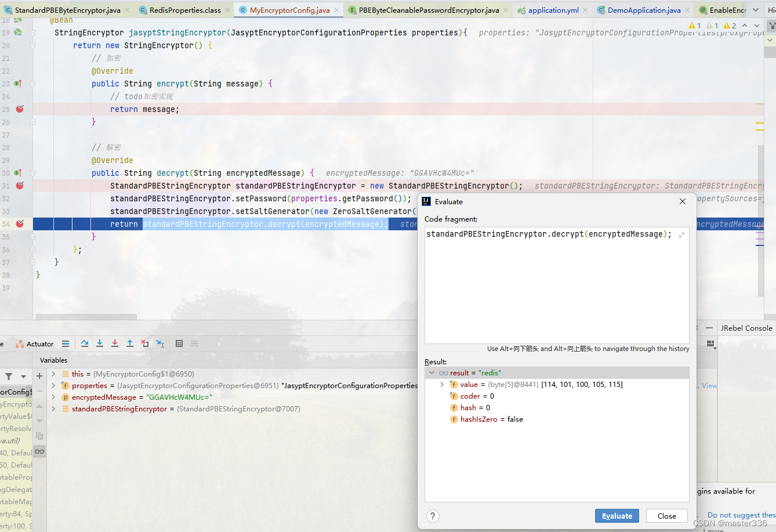776x532 pixels.
Task: Click the glasses watches icon in debugger sidebar
Action: pos(39,451)
